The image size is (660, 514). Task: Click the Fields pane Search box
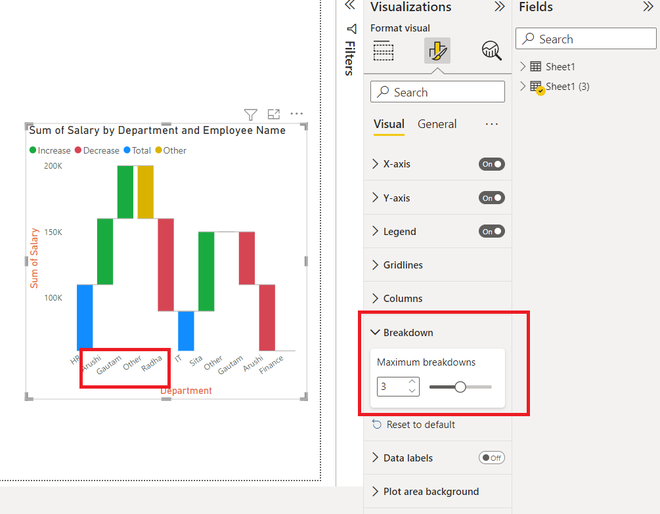585,39
